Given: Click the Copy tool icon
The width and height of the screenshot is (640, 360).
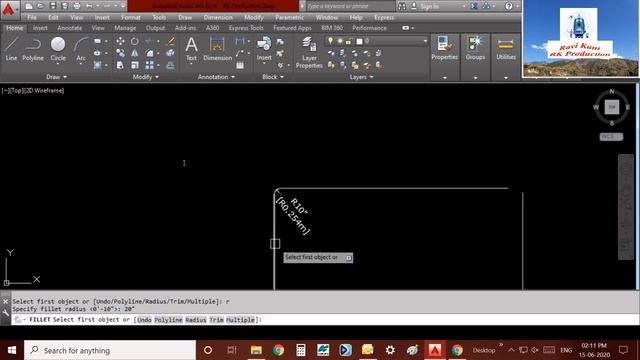Looking at the screenshot, I should click(120, 53).
